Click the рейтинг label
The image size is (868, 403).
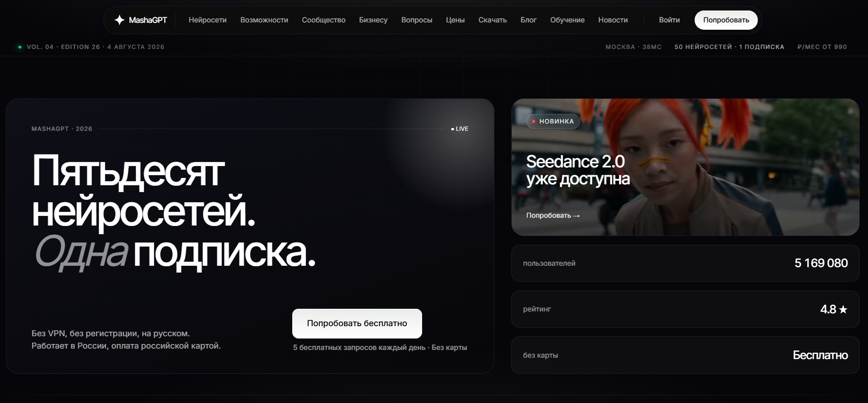pyautogui.click(x=537, y=309)
